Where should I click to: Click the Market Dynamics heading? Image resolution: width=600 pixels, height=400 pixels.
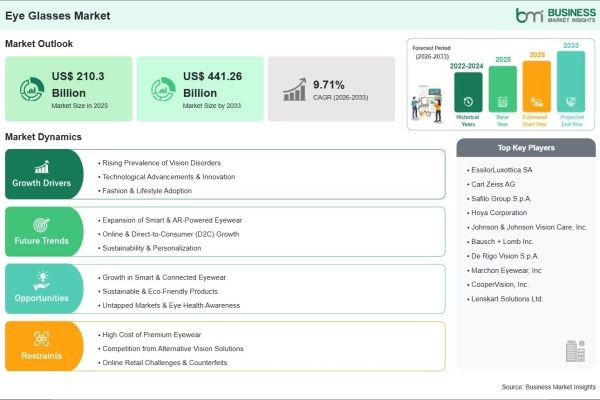click(x=43, y=137)
